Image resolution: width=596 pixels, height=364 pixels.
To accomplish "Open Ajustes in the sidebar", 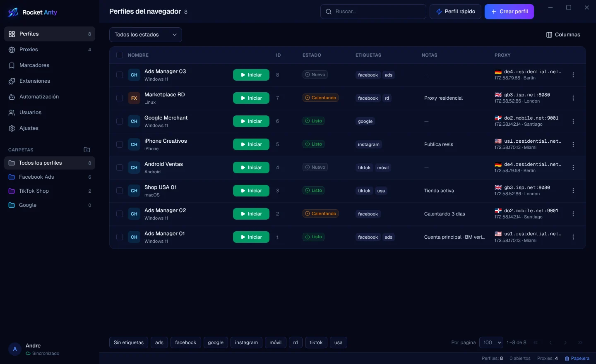I will pyautogui.click(x=50, y=128).
